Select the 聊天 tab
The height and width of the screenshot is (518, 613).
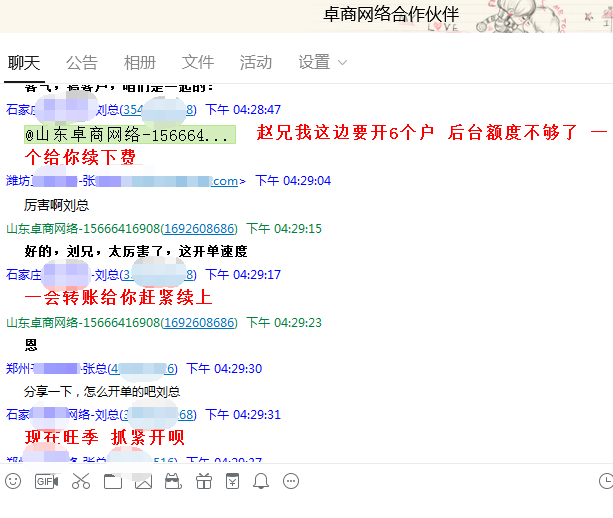point(24,62)
